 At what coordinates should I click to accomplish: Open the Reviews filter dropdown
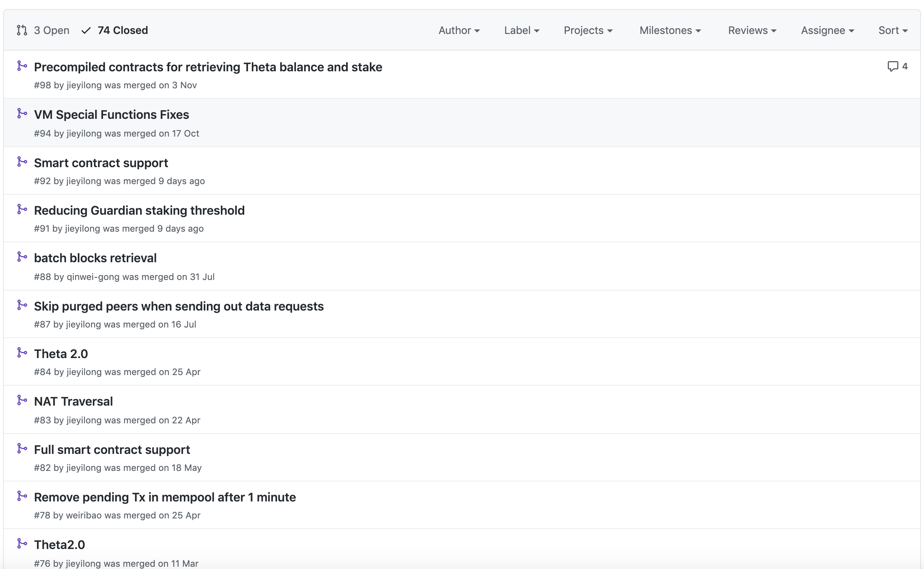(752, 30)
